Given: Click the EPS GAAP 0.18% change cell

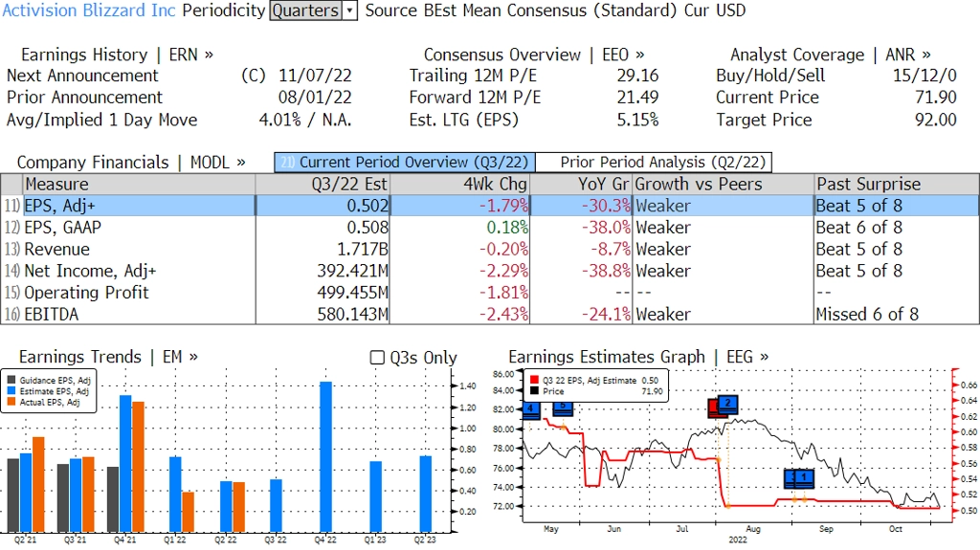Looking at the screenshot, I should (x=459, y=228).
